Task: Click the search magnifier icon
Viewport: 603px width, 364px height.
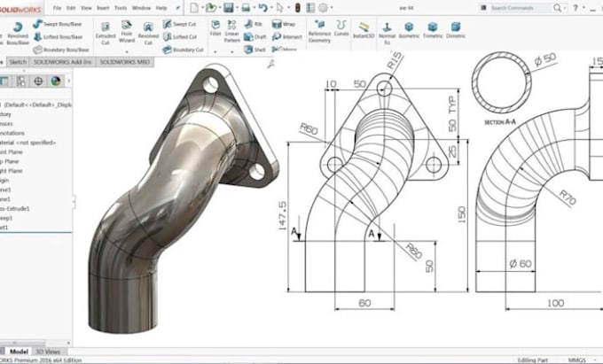Action: coord(557,8)
